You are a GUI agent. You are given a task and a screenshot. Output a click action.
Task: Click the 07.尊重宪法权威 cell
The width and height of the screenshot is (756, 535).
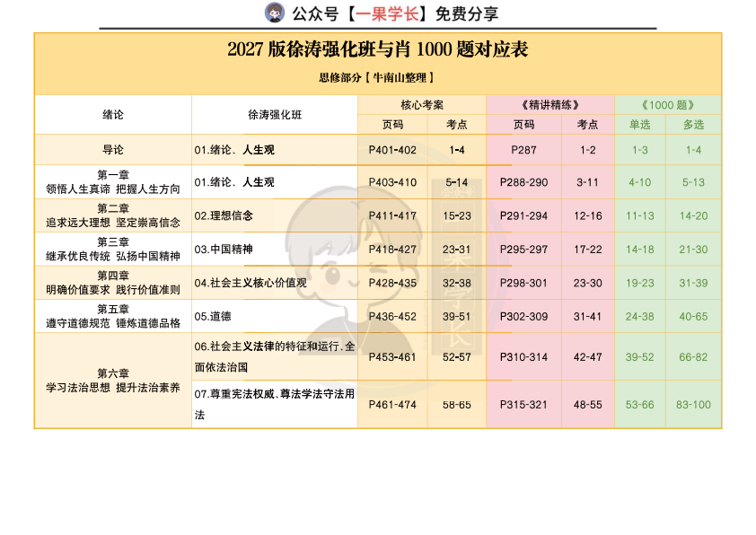[x=275, y=404]
